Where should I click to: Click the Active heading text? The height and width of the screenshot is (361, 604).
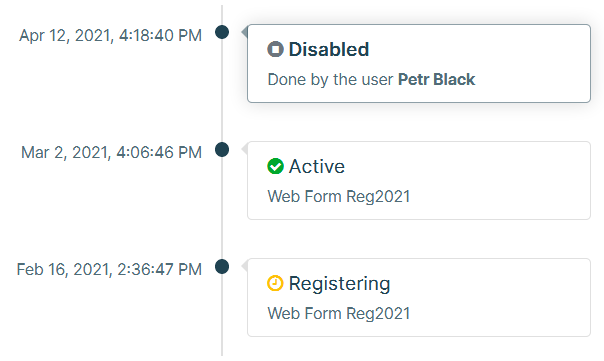tap(317, 166)
